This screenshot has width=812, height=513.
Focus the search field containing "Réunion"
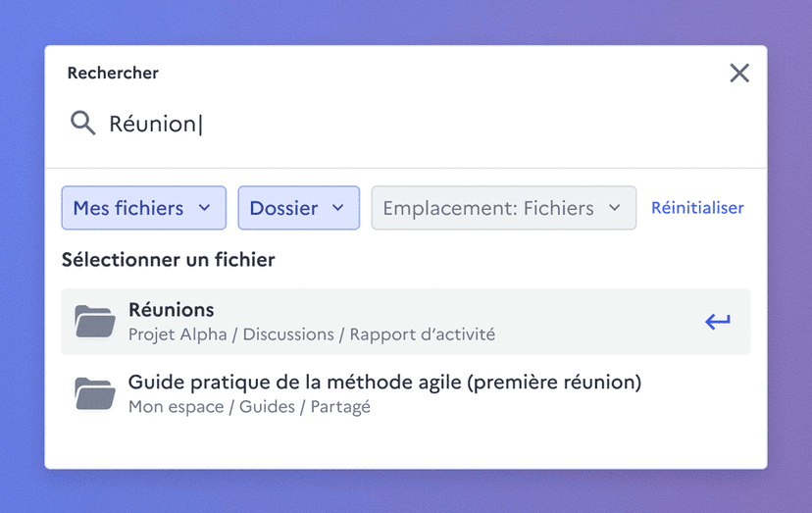click(x=392, y=125)
